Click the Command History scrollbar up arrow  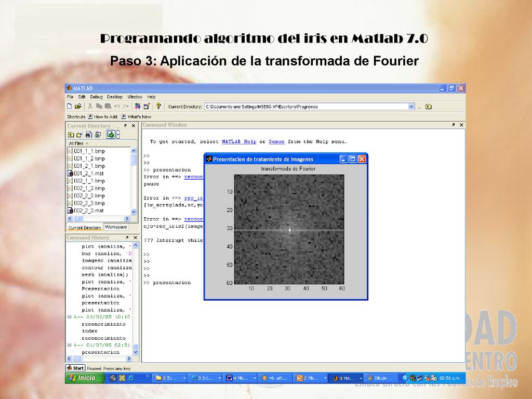(136, 245)
